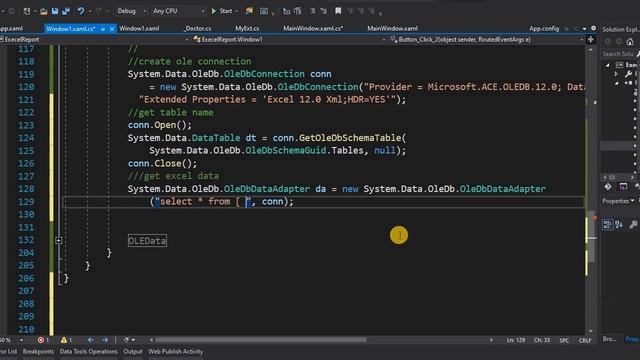Click the Open File folder icon
Screen dimensions: 640x360
(x=44, y=11)
